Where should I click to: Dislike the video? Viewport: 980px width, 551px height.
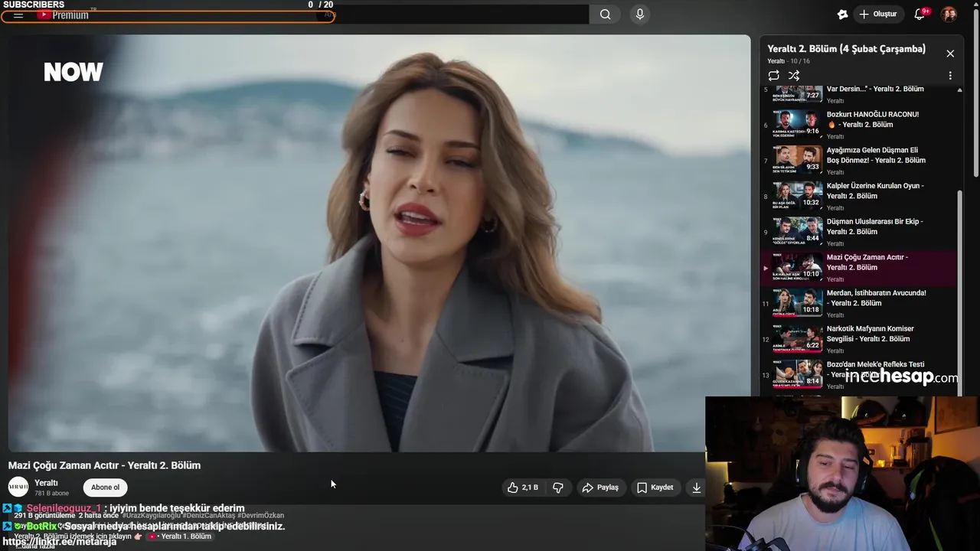pos(558,487)
